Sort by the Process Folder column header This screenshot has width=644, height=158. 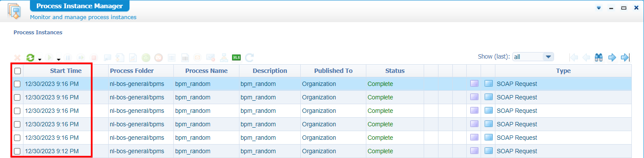(x=141, y=71)
